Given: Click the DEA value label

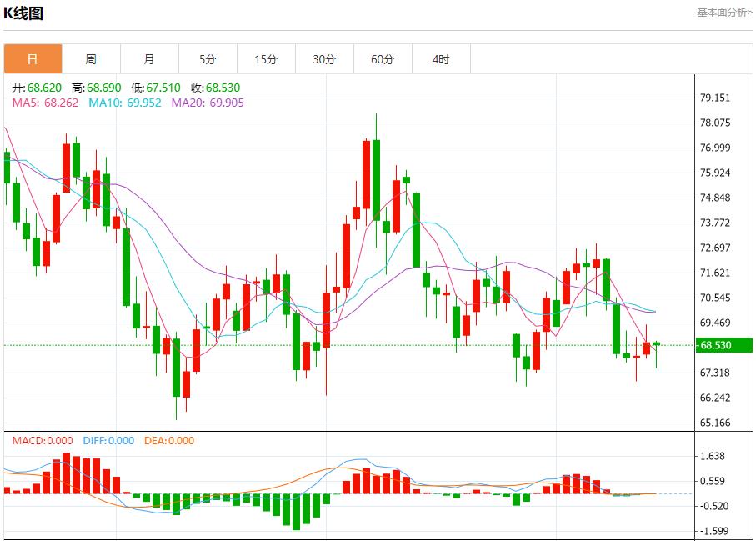Looking at the screenshot, I should click(x=169, y=441).
